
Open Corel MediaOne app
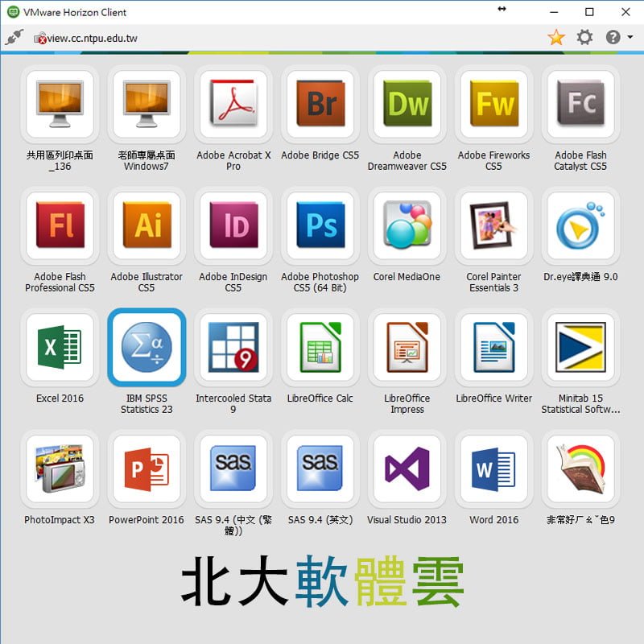(x=407, y=226)
